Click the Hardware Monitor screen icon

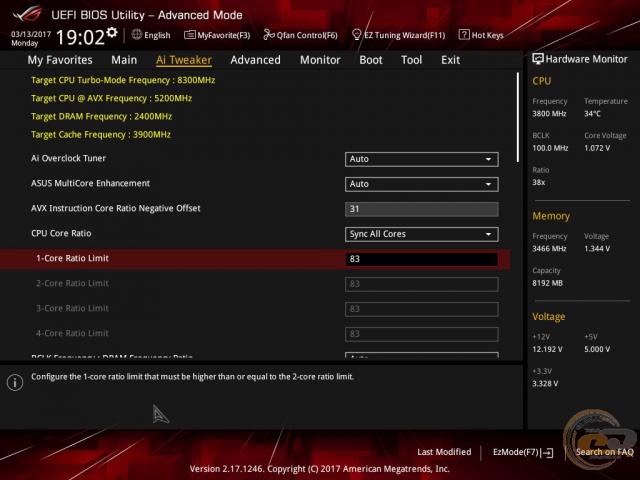click(538, 59)
